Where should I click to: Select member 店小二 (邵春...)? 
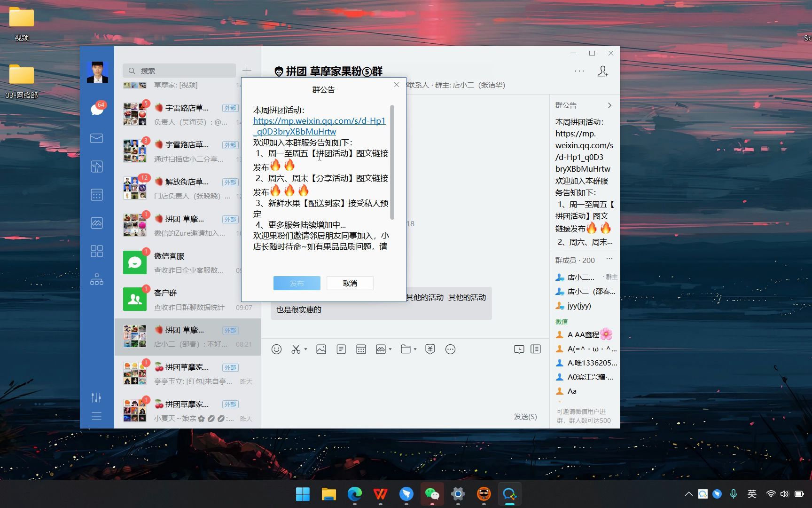[x=585, y=291]
